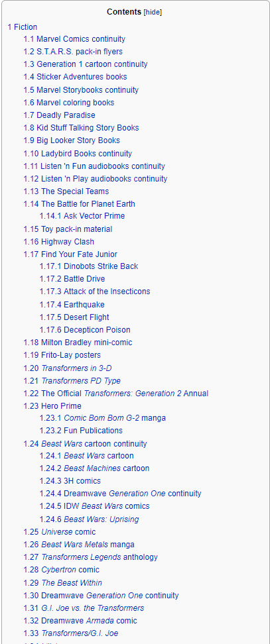The image size is (270, 644).
Task: Open 1.22 Official Generation 2 Annual link
Action: click(116, 394)
